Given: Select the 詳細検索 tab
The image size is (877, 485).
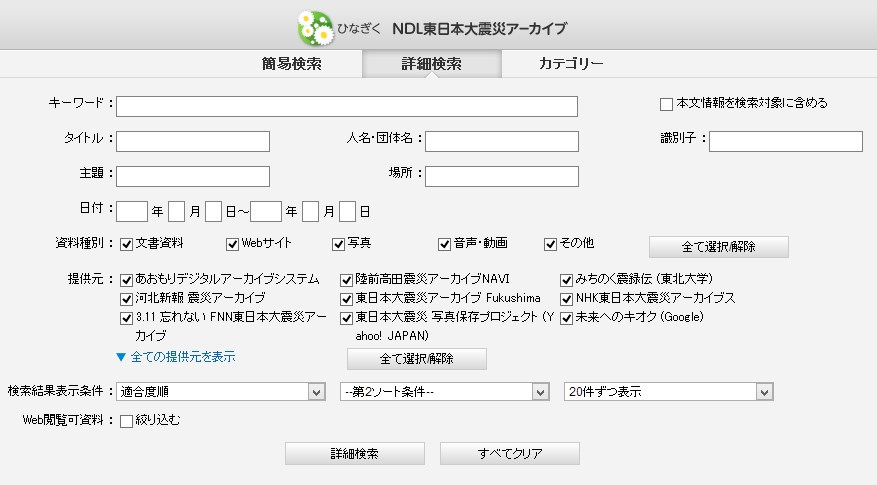Looking at the screenshot, I should click(x=432, y=64).
